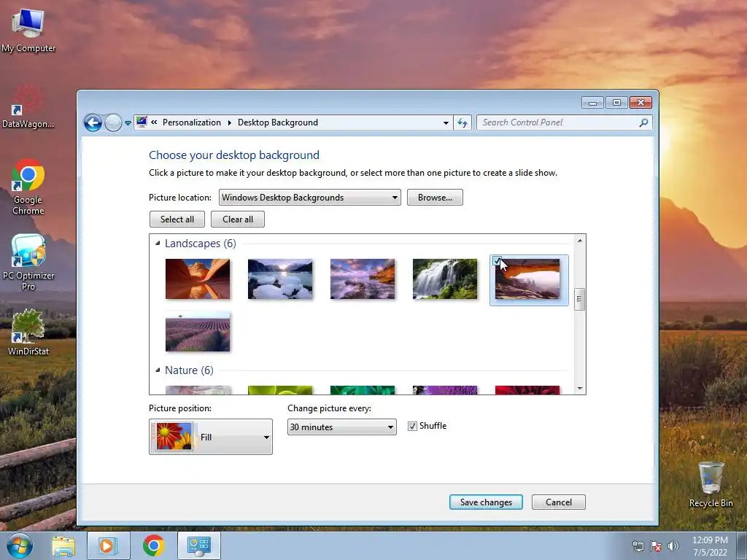Open the Google Chrome desktop shortcut
Image resolution: width=747 pixels, height=560 pixels.
tap(28, 187)
